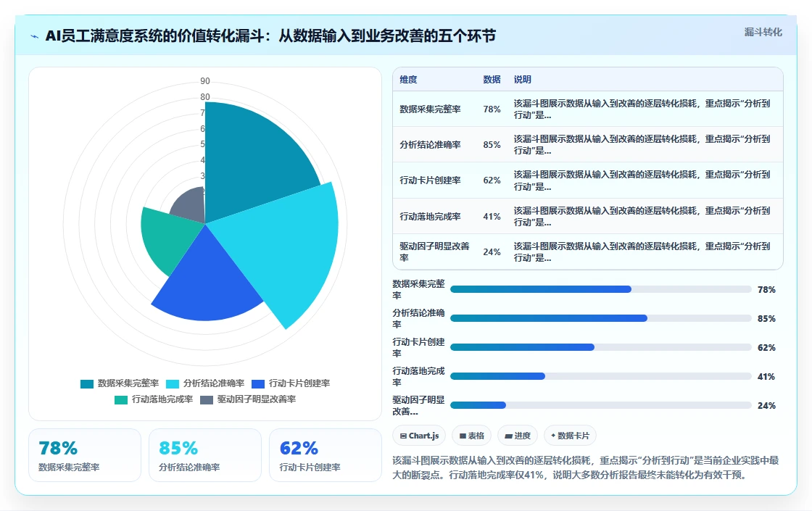Click the summary paragraph below tags
Viewport: 812px width, 511px height.
[586, 468]
